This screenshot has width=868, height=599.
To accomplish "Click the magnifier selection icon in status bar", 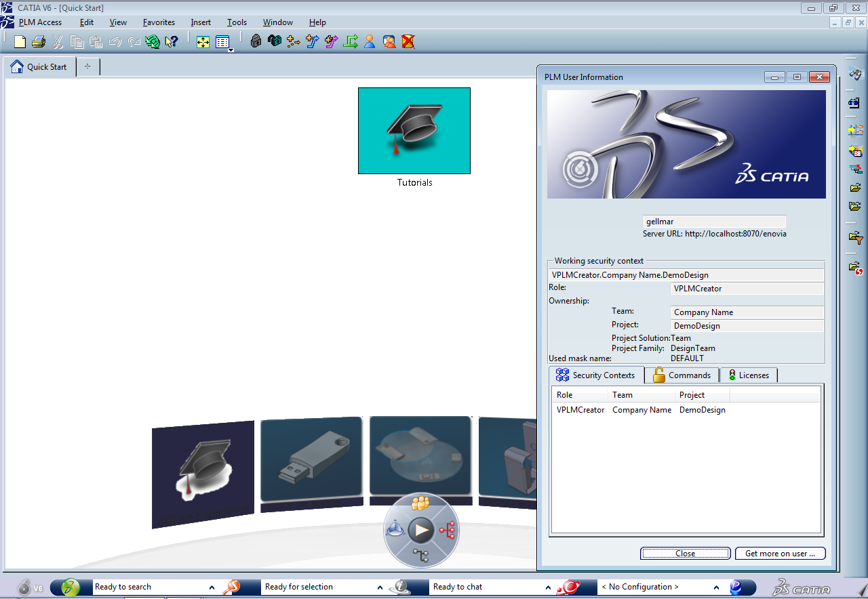I will [231, 587].
